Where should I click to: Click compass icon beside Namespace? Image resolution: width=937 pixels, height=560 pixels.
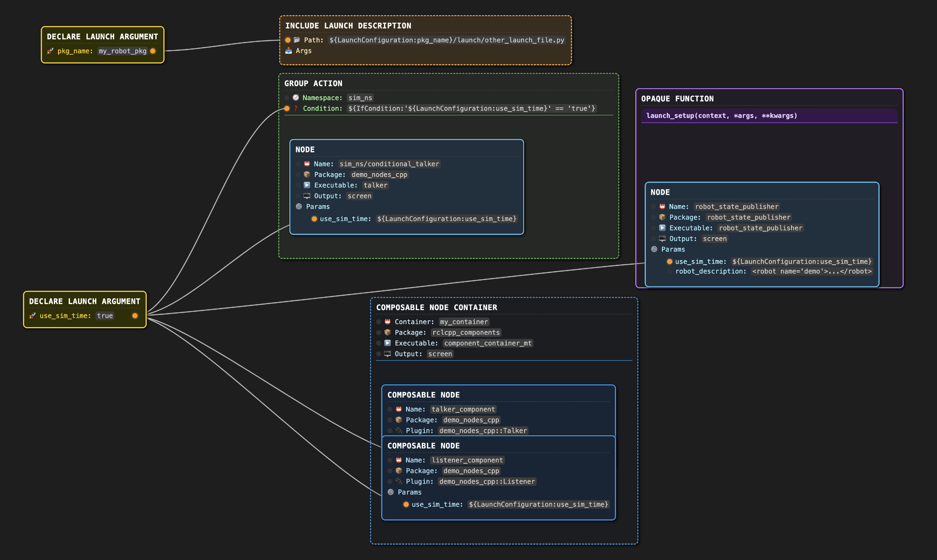[x=296, y=98]
